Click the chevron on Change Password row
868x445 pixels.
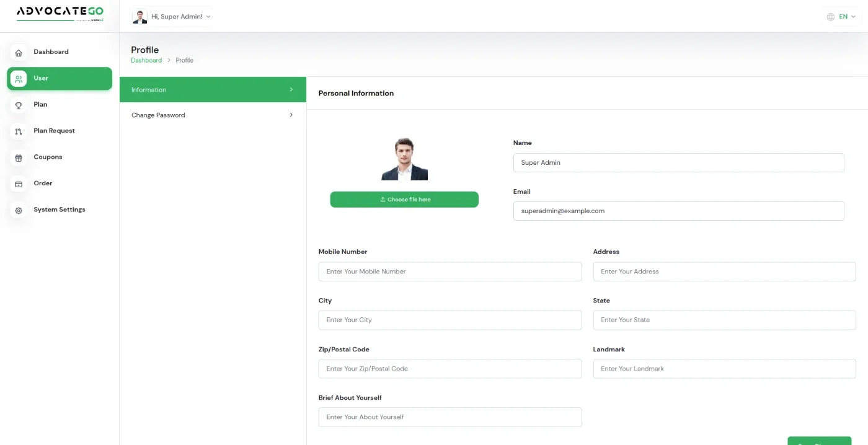tap(291, 115)
